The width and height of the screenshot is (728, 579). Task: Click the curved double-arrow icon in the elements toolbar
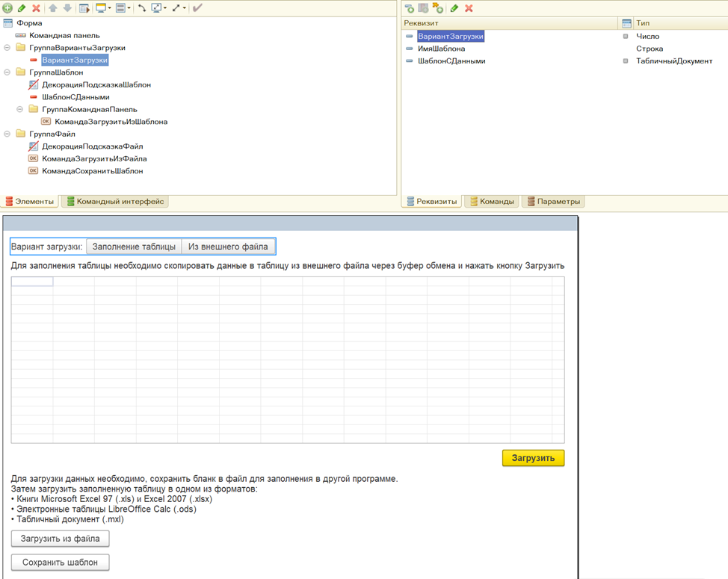(141, 8)
